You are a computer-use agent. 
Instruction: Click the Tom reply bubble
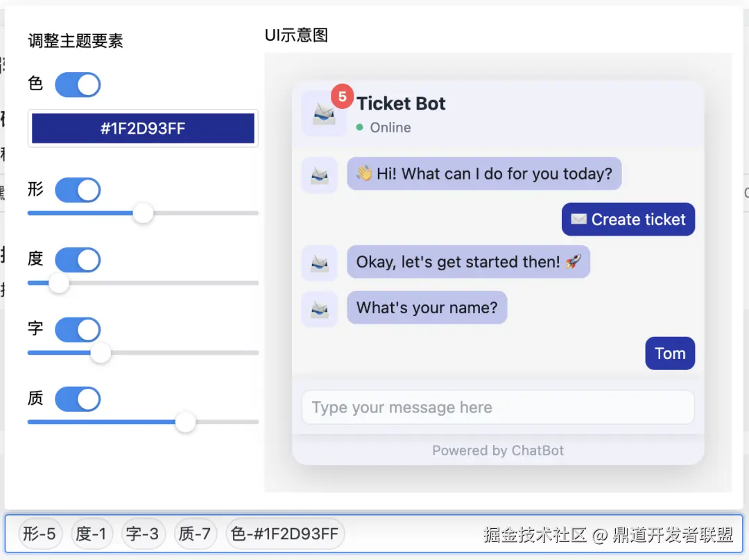click(670, 353)
